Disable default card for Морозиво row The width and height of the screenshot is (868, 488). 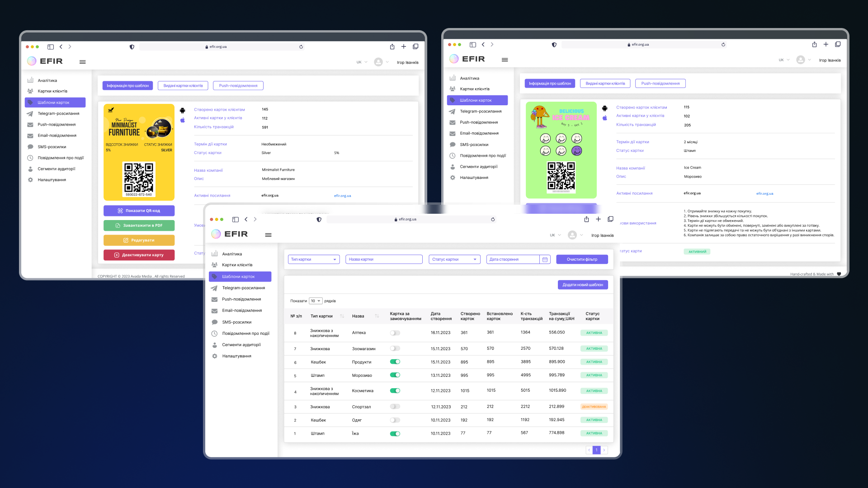[x=395, y=375]
